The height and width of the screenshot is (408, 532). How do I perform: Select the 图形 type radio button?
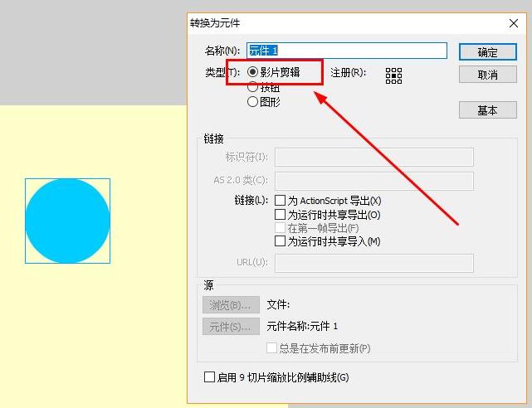pyautogui.click(x=252, y=102)
